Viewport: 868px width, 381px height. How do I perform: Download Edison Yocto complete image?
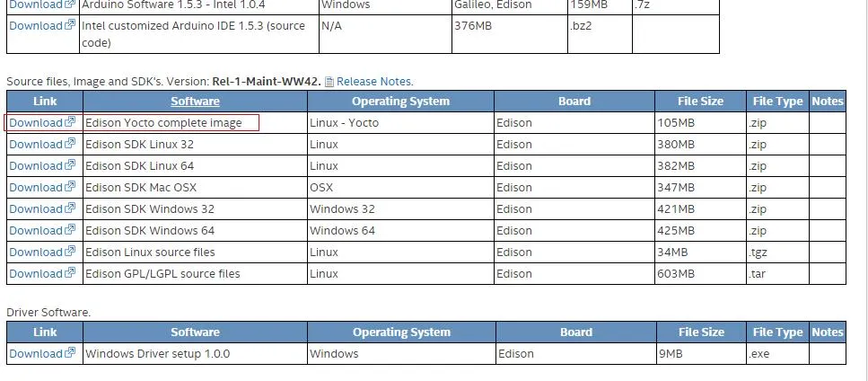click(36, 122)
